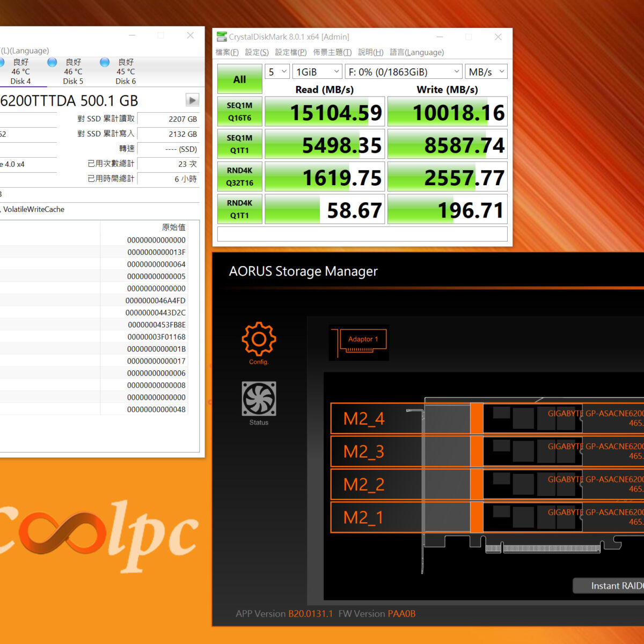The image size is (644, 644).
Task: Select the raw value row 00000000000064
Action: (156, 264)
